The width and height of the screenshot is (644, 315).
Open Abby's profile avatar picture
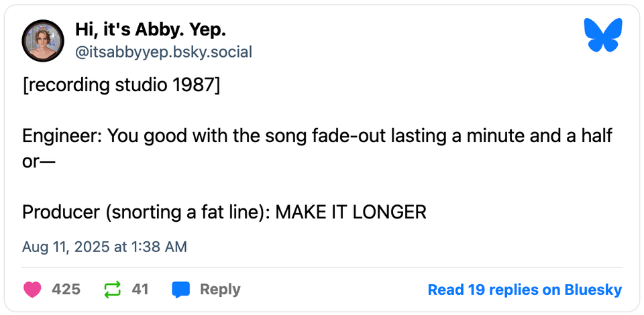click(x=44, y=40)
